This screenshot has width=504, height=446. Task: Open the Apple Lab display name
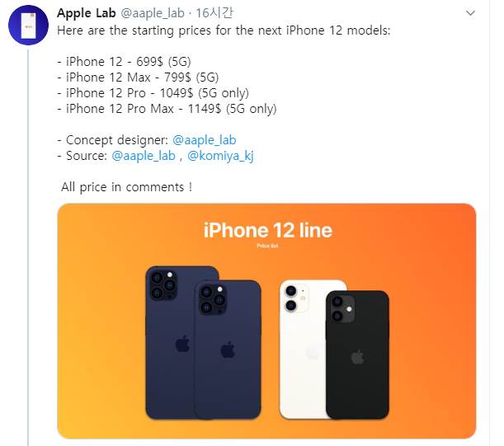point(86,13)
